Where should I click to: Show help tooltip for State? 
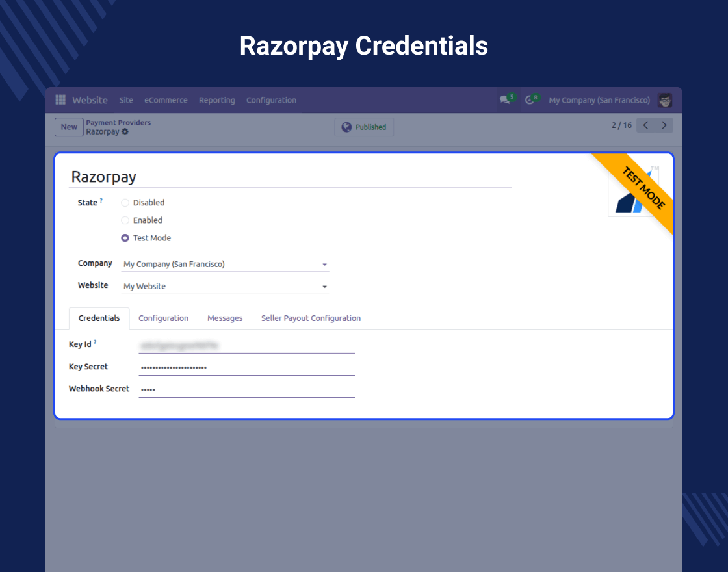[x=101, y=201]
